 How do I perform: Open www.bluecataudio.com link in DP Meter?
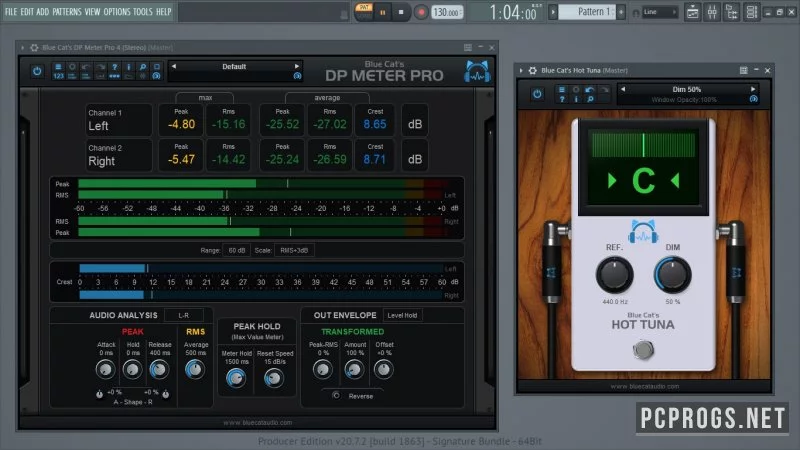258,422
